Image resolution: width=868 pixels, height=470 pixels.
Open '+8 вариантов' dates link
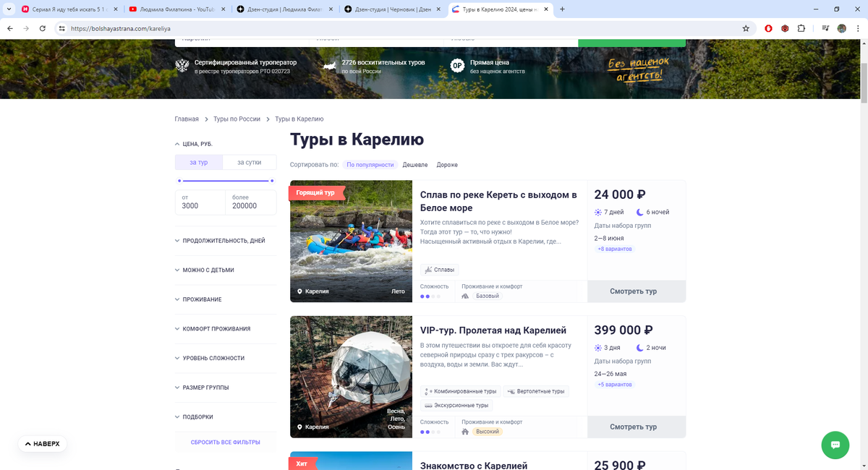[x=615, y=249]
